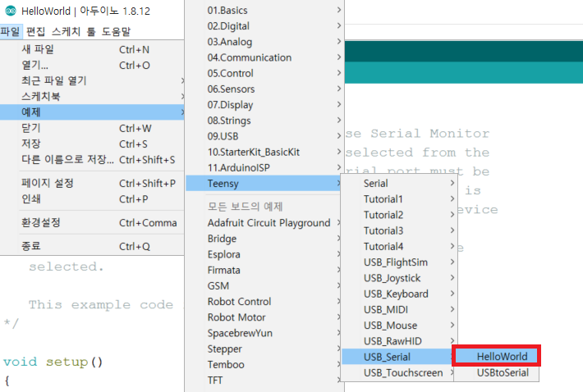
Task: Open GSM library examples
Action: [264, 286]
